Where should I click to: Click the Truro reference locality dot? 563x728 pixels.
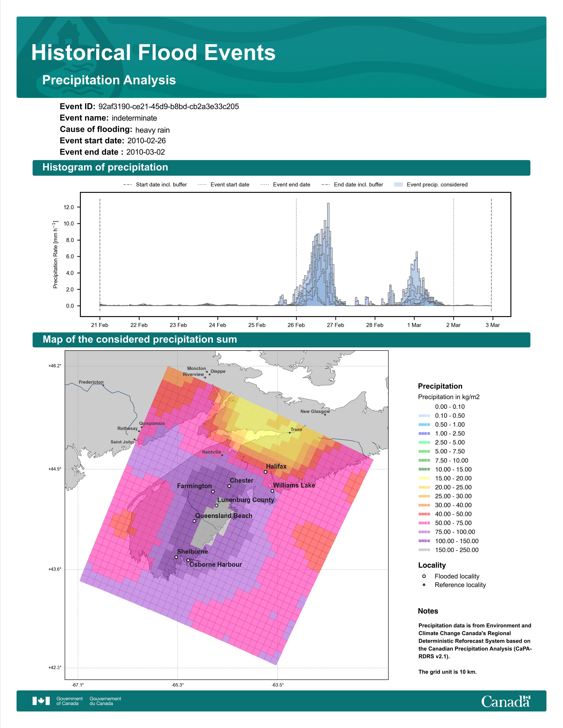pyautogui.click(x=289, y=433)
